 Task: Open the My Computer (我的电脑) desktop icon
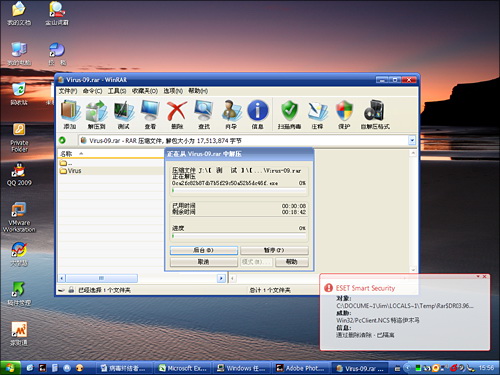19,54
